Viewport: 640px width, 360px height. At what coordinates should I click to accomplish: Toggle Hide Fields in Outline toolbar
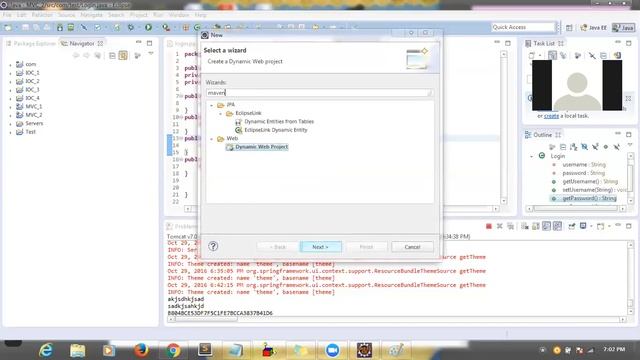[x=584, y=147]
